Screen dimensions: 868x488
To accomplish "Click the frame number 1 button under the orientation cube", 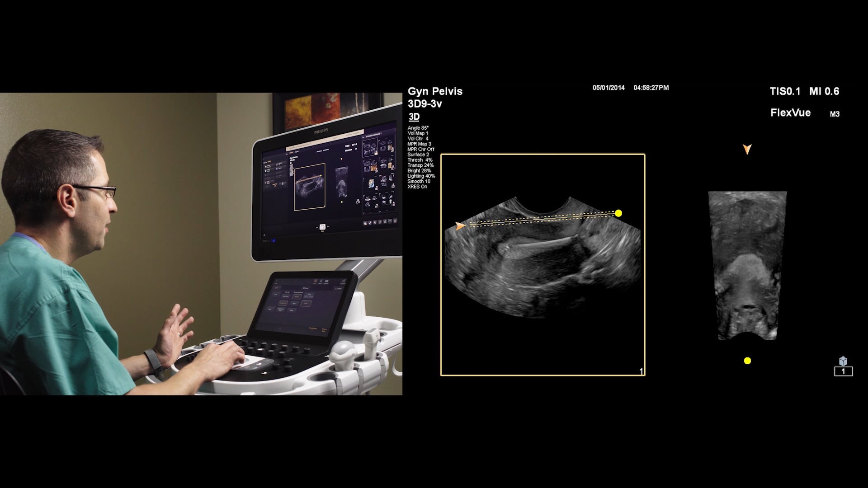I will point(844,371).
